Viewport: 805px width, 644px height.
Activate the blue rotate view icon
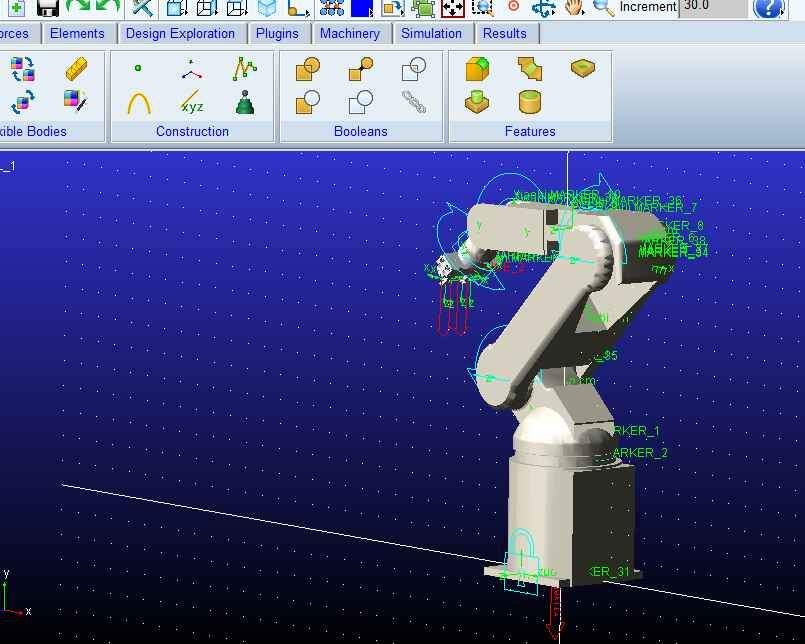(x=544, y=8)
